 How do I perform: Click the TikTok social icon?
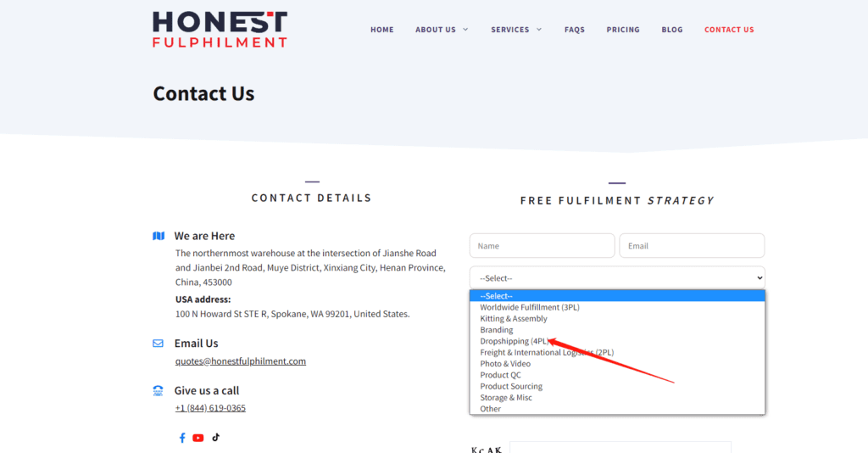point(216,437)
